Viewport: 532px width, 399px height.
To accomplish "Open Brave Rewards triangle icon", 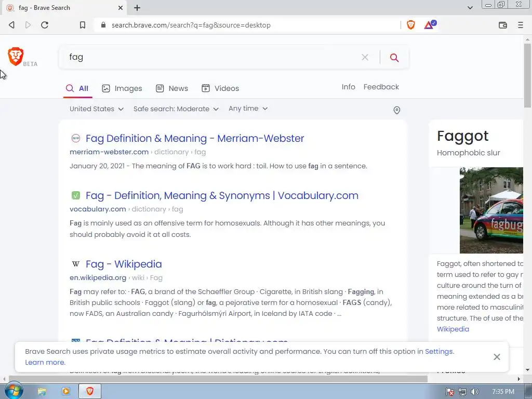I will click(x=430, y=24).
